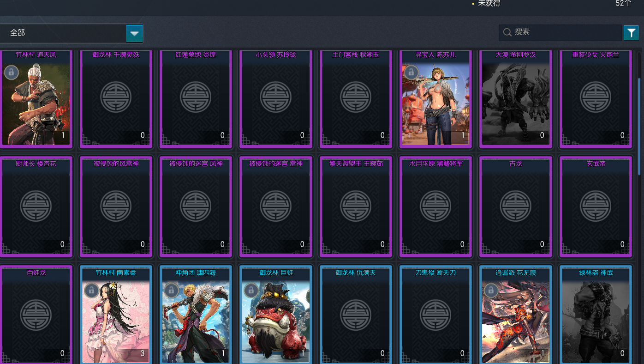Image resolution: width=644 pixels, height=364 pixels.
Task: Click the empty emblem on 被侵蚀的迷宫 风神 card
Action: pyautogui.click(x=196, y=206)
